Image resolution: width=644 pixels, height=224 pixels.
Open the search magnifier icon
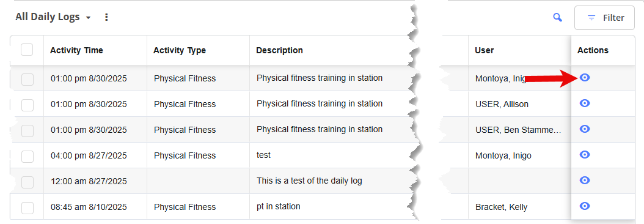tap(557, 17)
